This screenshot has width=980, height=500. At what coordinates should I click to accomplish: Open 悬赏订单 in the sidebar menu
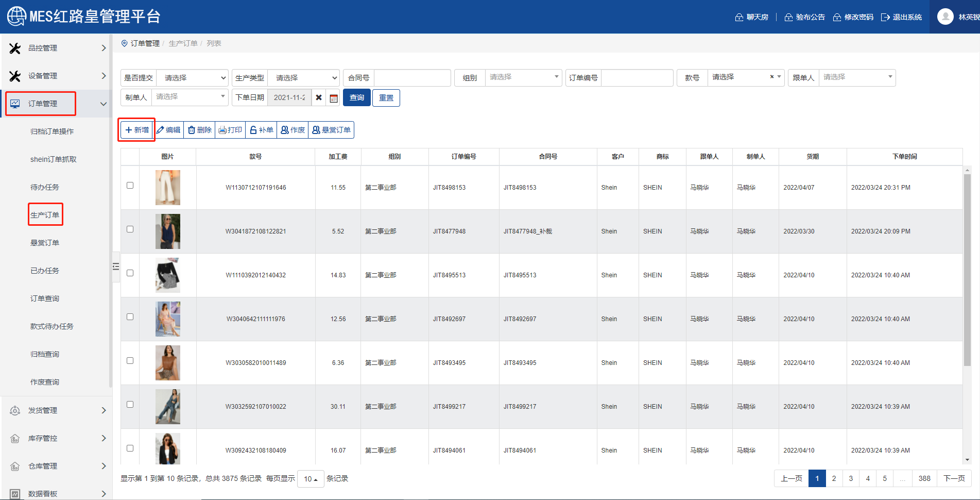45,243
